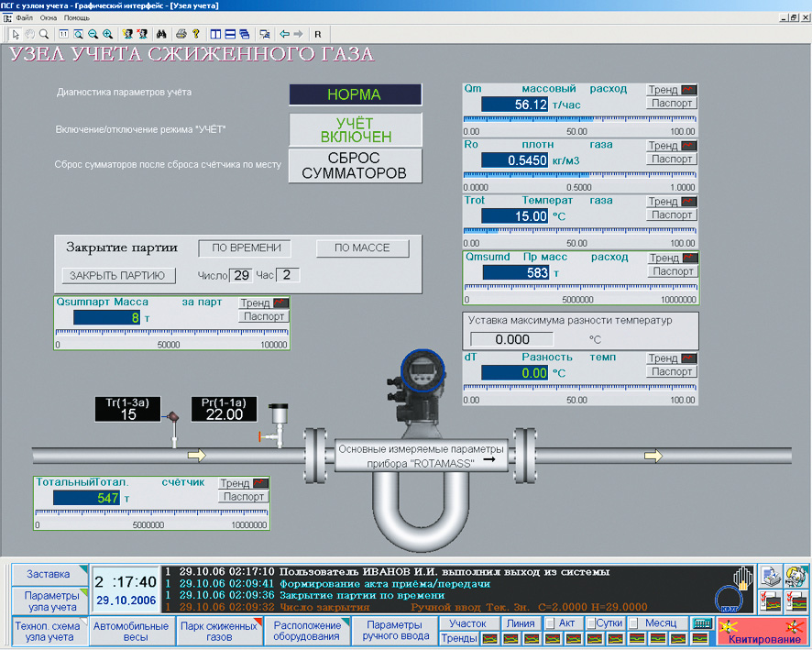Toggle the Акт checkbox

pyautogui.click(x=550, y=623)
